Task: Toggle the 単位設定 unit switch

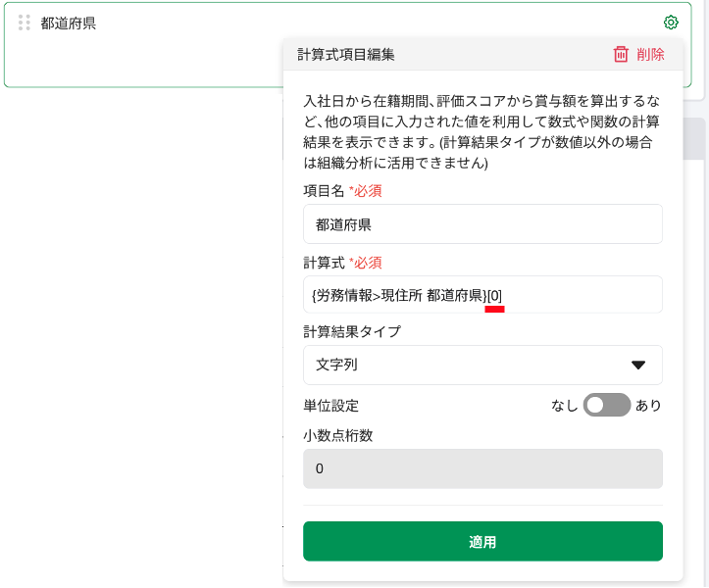Action: [606, 405]
